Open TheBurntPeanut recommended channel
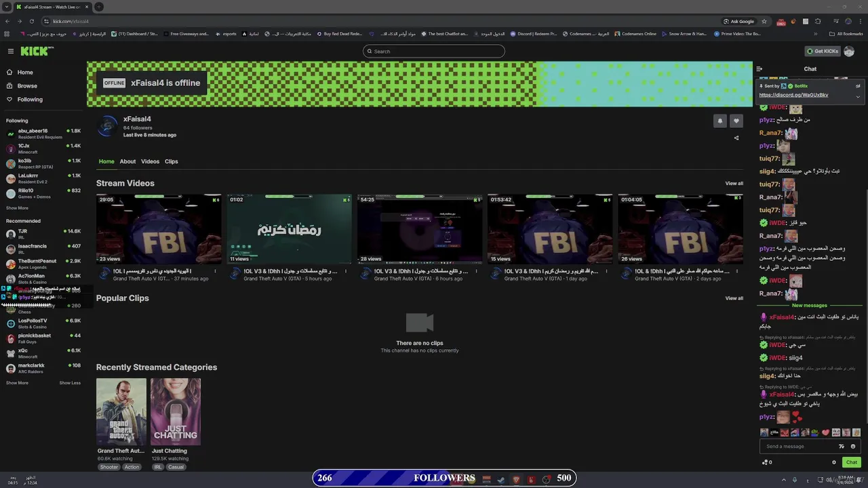Viewport: 868px width, 488px height. pyautogui.click(x=43, y=264)
